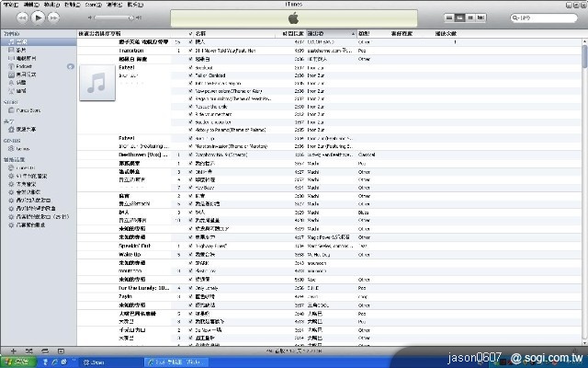The height and width of the screenshot is (368, 588).
Task: Uncheck the Highway Blues track checkbox
Action: 190,245
